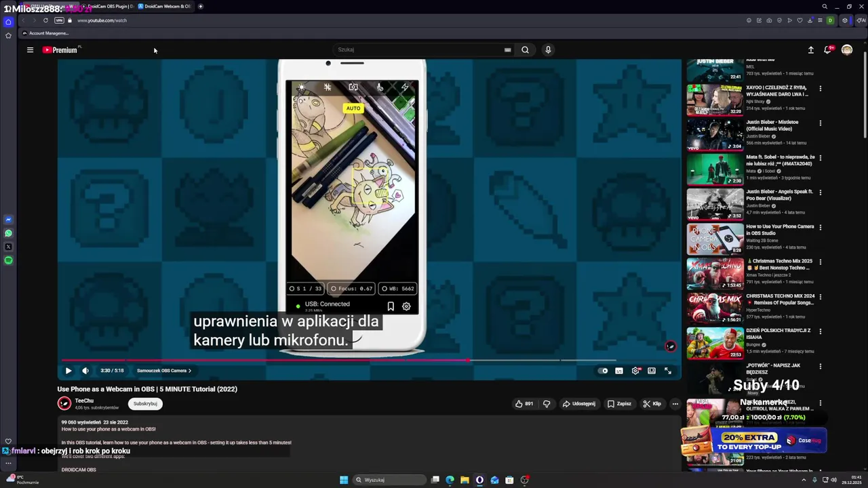Open more actions ellipsis below video
Viewport: 868px width, 488px height.
click(x=675, y=403)
